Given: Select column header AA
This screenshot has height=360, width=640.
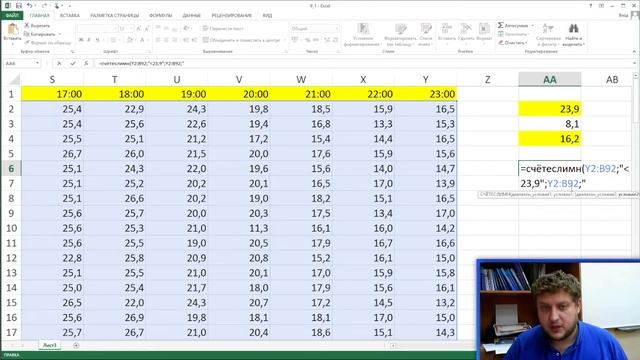Looking at the screenshot, I should [550, 80].
